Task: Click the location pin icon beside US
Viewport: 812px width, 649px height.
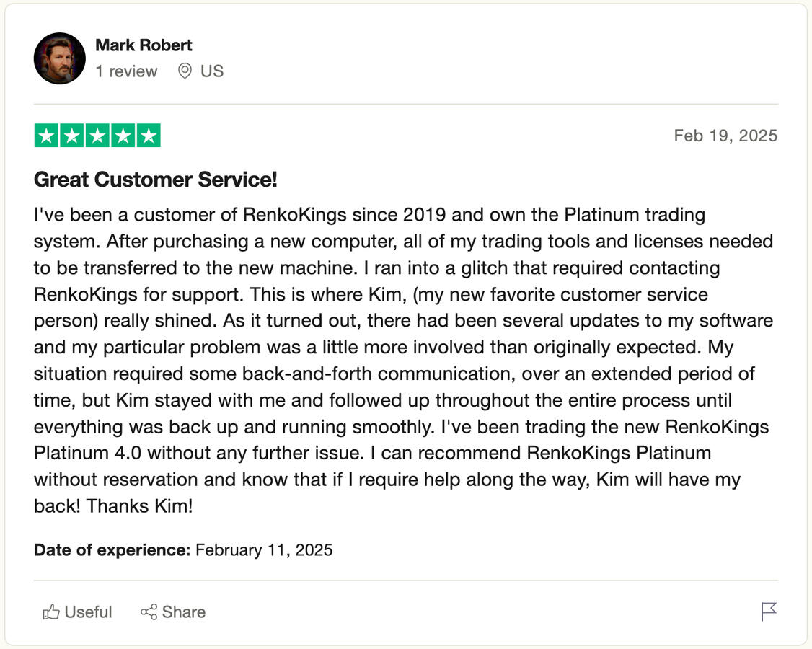Action: coord(185,71)
